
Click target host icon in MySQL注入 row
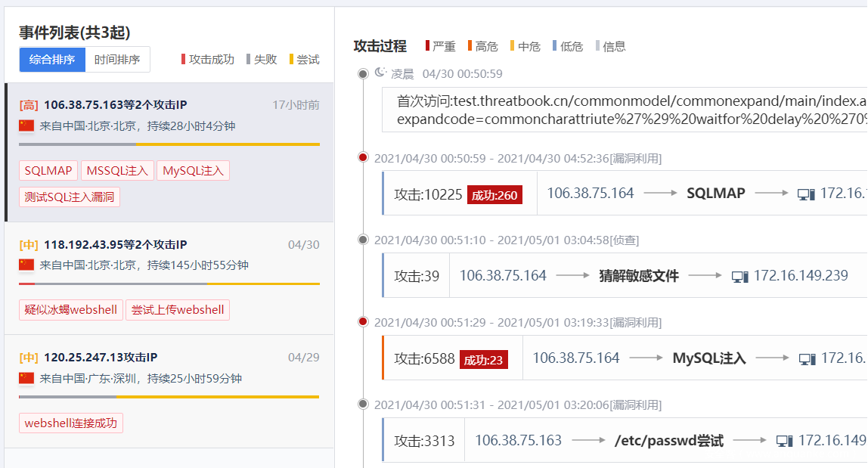(808, 358)
